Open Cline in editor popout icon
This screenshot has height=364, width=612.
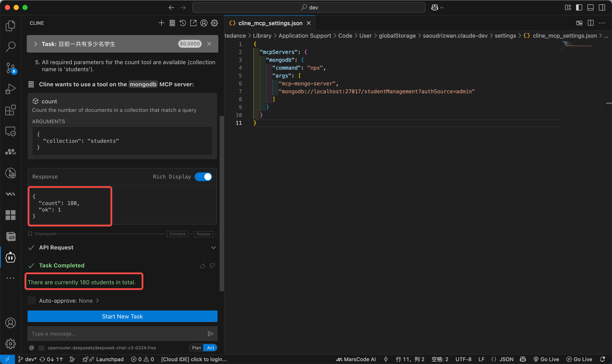pyautogui.click(x=193, y=23)
